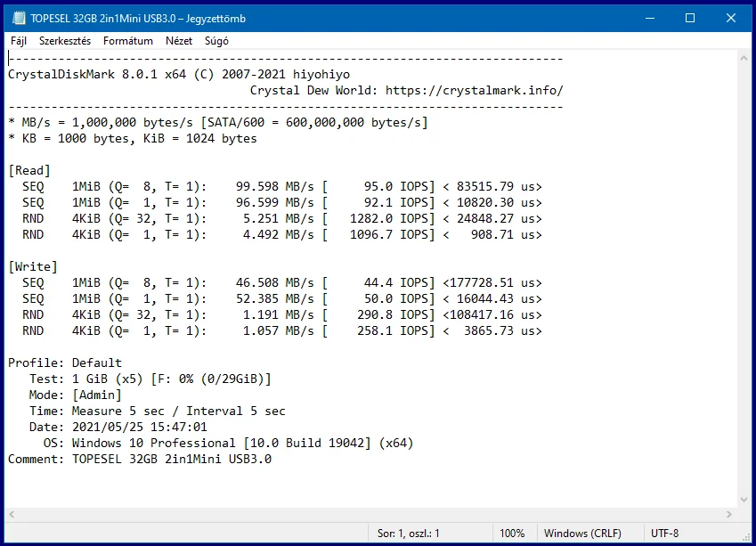Viewport: 756px width, 546px height.
Task: Click the 290.8 IOPS value
Action: click(393, 315)
